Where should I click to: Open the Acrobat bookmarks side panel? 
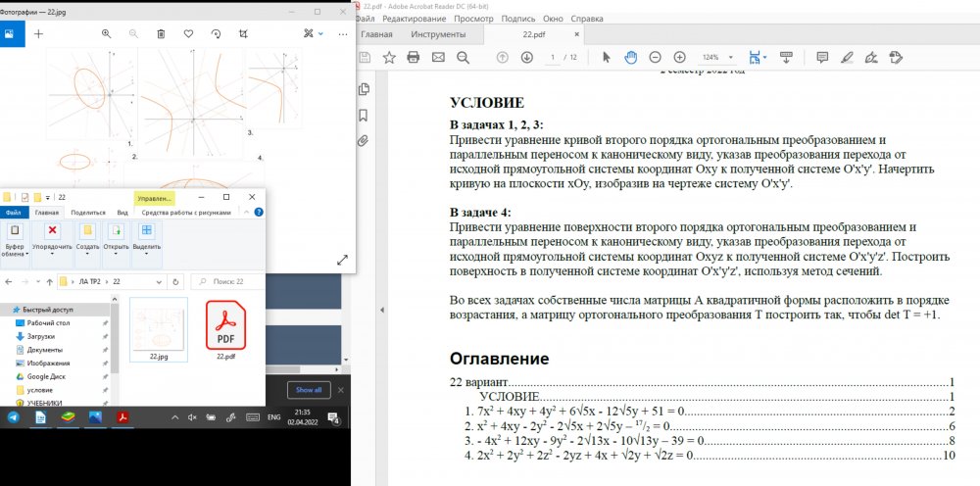coord(364,115)
